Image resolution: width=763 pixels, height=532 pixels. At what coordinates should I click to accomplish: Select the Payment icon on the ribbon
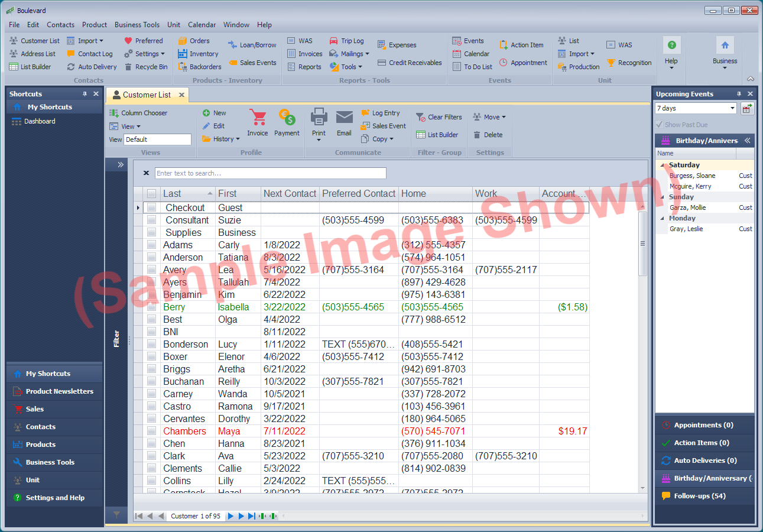click(287, 121)
